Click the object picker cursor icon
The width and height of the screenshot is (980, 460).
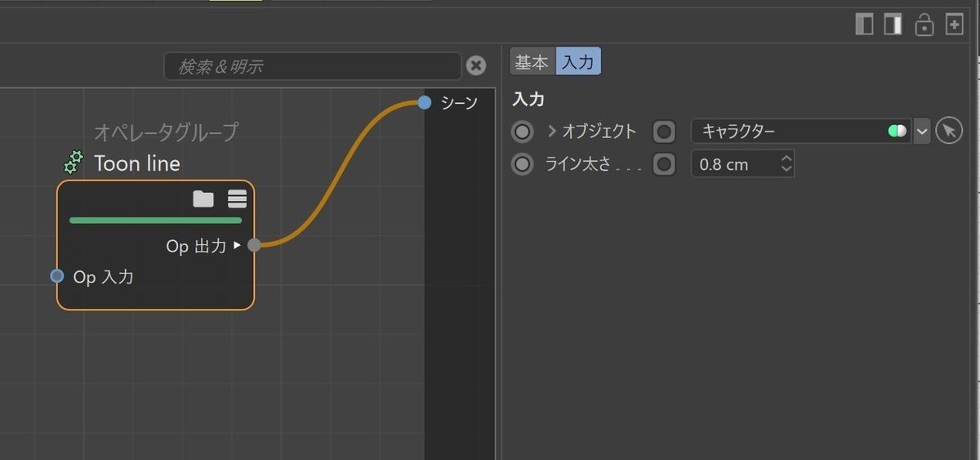point(948,131)
